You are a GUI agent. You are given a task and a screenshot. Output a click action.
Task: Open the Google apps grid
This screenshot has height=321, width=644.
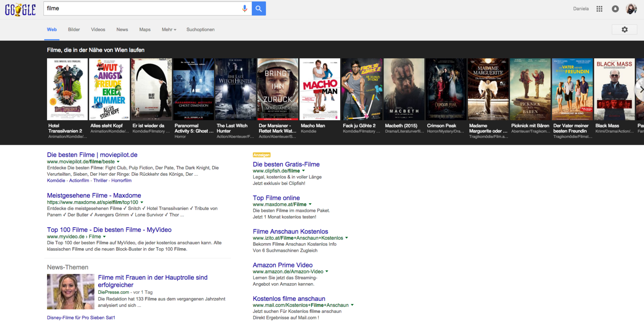[599, 9]
